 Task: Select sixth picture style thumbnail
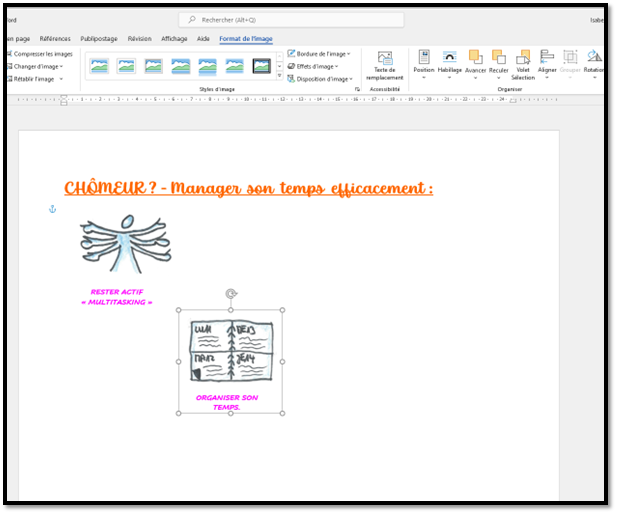[235, 66]
